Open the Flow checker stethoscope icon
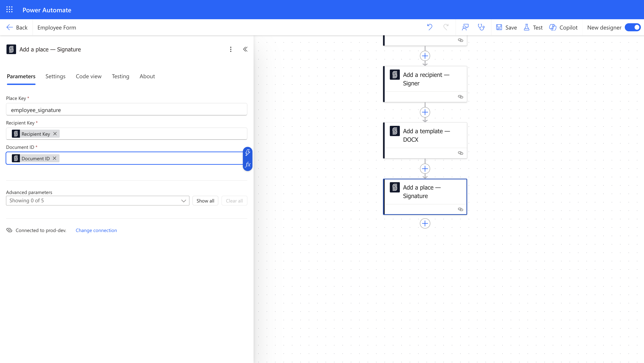The image size is (644, 363). coord(481,27)
